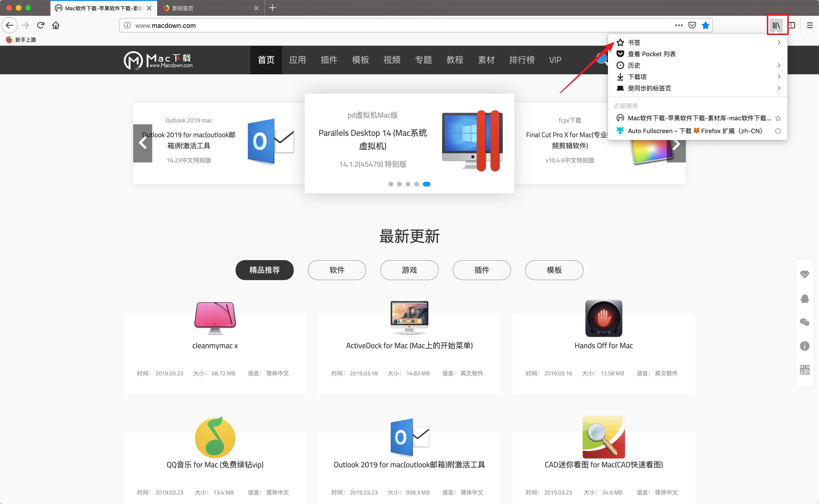Open page actions three-dot menu

(x=679, y=25)
